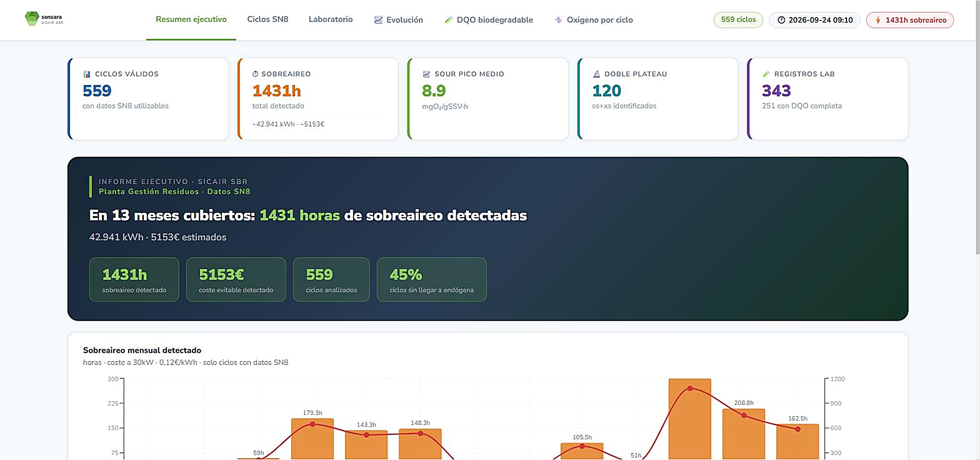Open the Laboratorio tab
Image resolution: width=980 pixels, height=460 pixels.
(x=331, y=20)
